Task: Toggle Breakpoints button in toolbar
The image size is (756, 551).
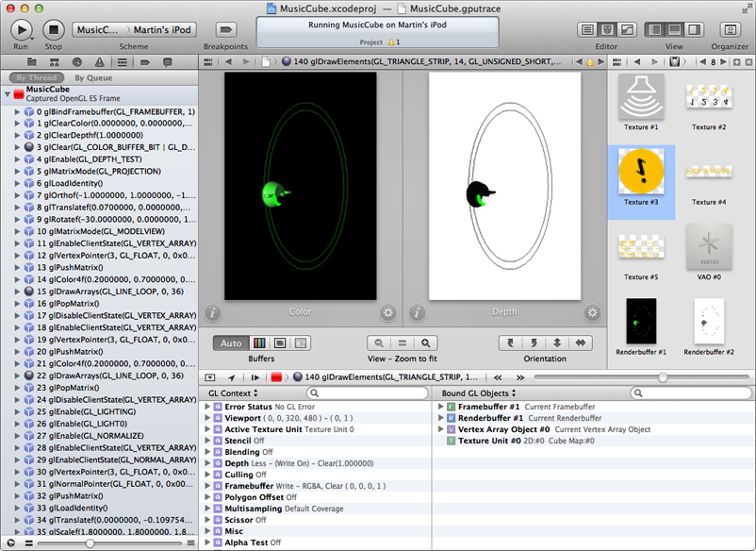Action: pyautogui.click(x=225, y=30)
